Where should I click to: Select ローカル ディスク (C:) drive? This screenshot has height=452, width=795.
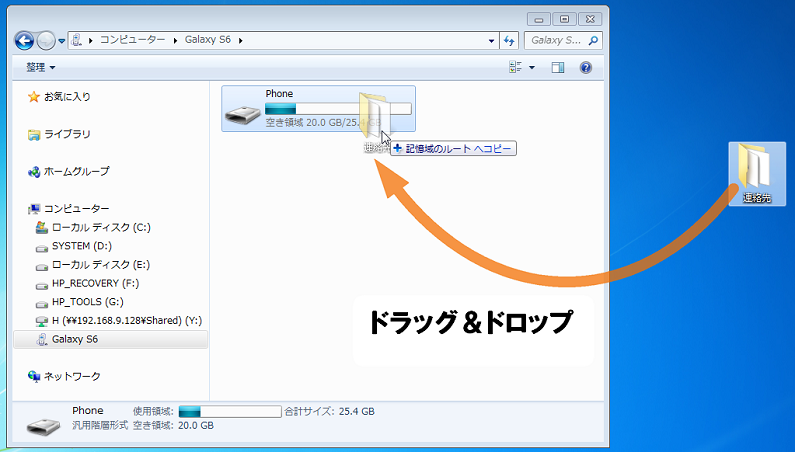pos(101,227)
